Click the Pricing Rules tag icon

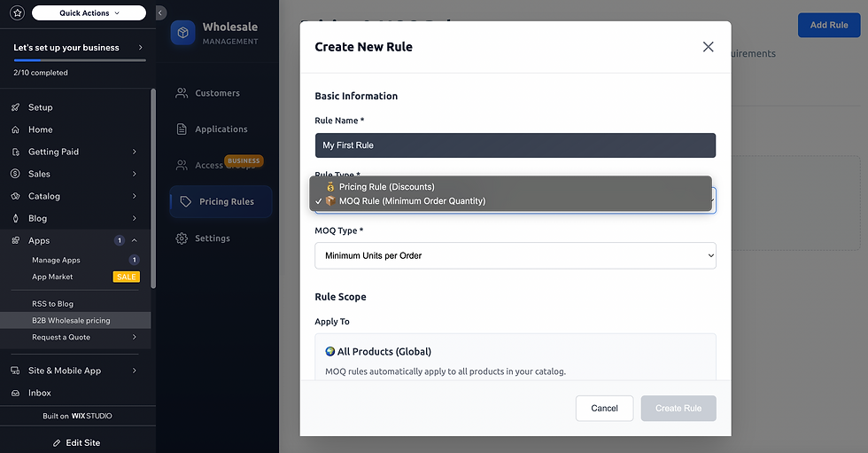pyautogui.click(x=185, y=201)
